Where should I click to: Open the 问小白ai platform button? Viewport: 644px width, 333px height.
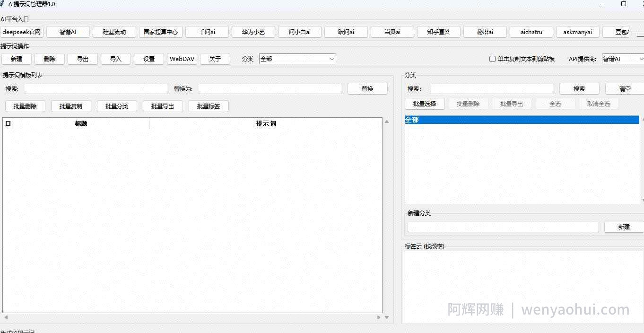point(300,32)
